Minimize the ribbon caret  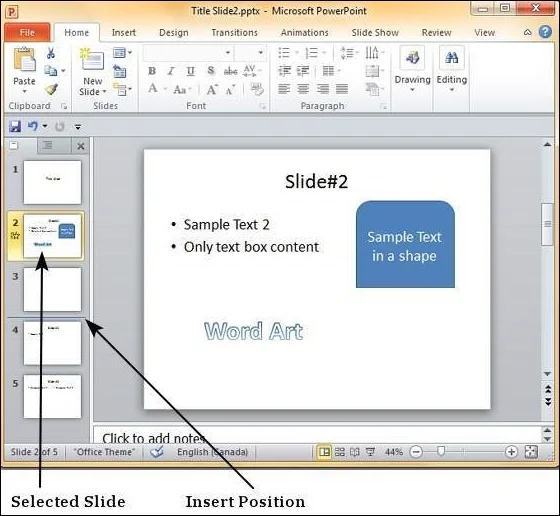click(x=528, y=32)
